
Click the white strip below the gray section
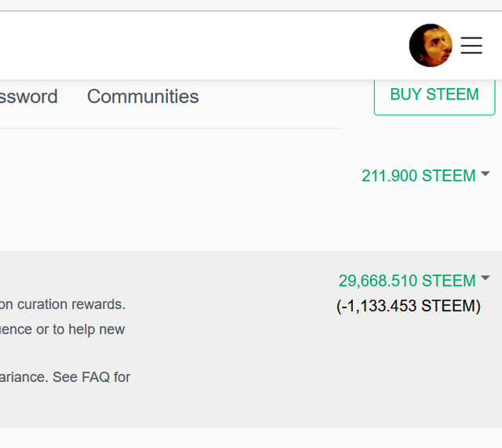(x=235, y=438)
